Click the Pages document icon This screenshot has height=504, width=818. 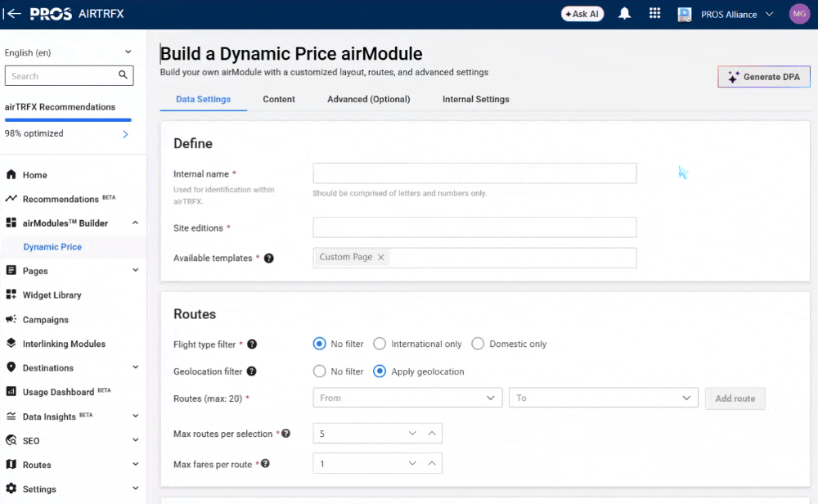coord(11,270)
